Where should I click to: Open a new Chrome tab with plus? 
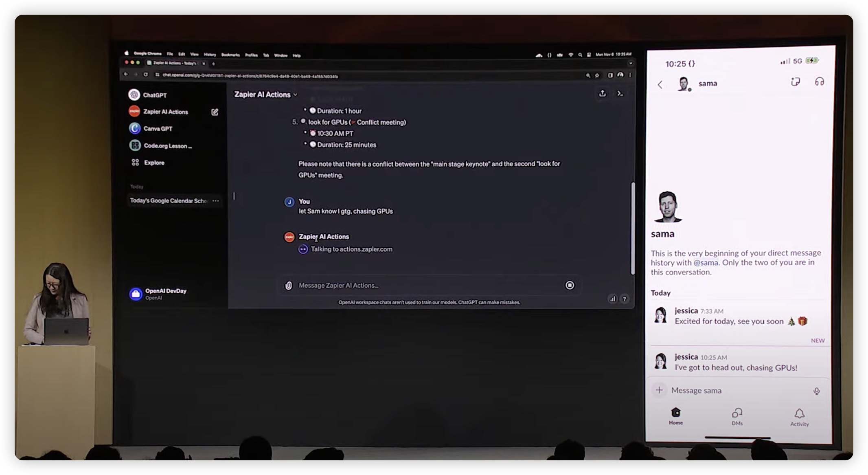[x=213, y=64]
